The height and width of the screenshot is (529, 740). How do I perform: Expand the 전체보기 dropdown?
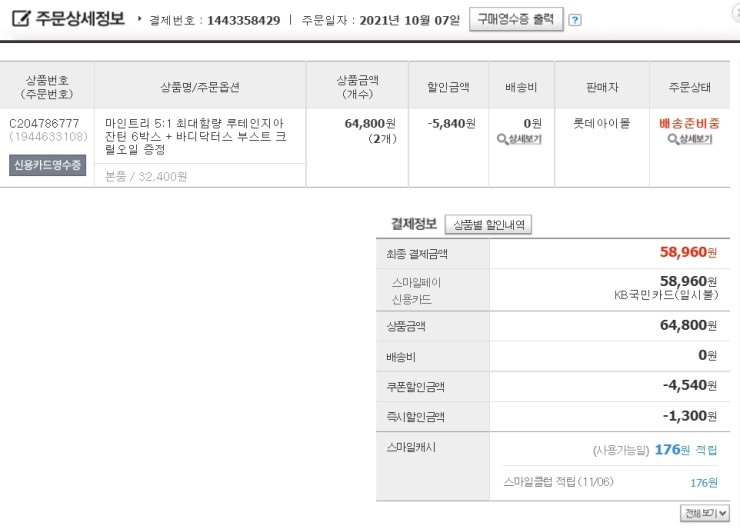click(x=705, y=513)
